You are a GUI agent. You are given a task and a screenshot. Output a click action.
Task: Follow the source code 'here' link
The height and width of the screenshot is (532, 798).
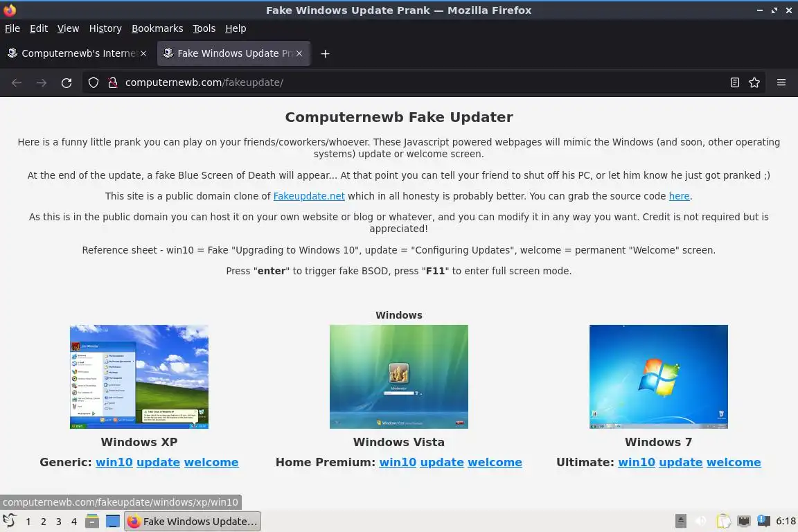(x=679, y=196)
